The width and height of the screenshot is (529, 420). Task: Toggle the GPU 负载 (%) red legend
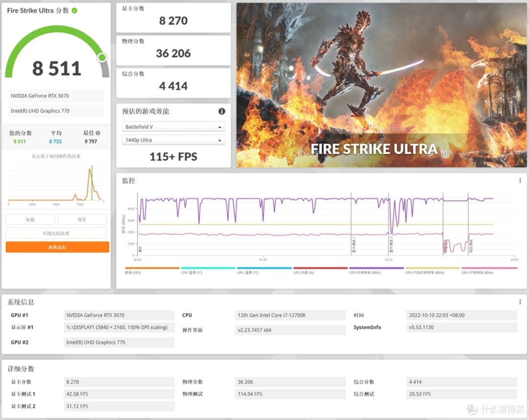320,271
